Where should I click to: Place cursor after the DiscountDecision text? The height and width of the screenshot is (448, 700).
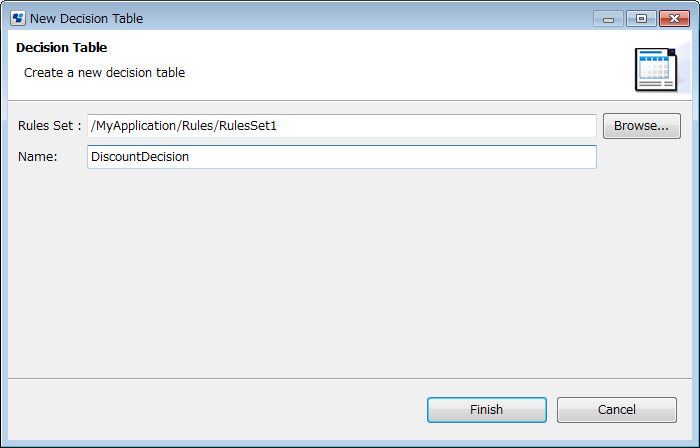pyautogui.click(x=190, y=157)
